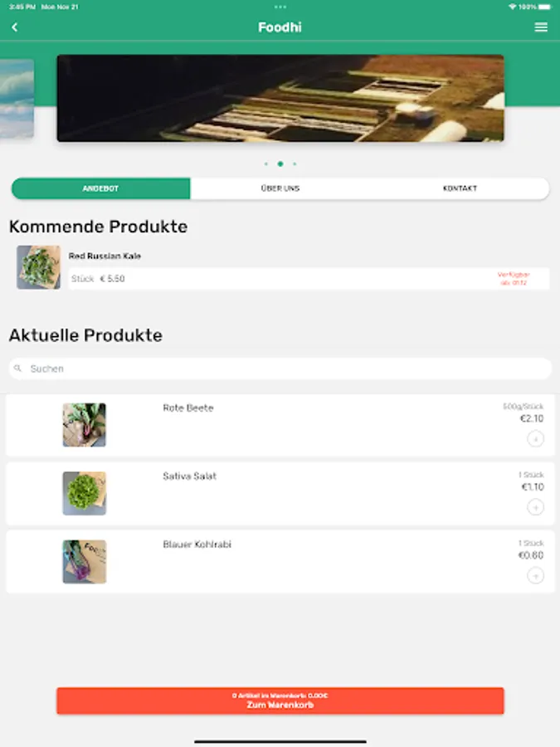Click the Zum Warenkorb button
The image size is (560, 747).
pos(280,701)
